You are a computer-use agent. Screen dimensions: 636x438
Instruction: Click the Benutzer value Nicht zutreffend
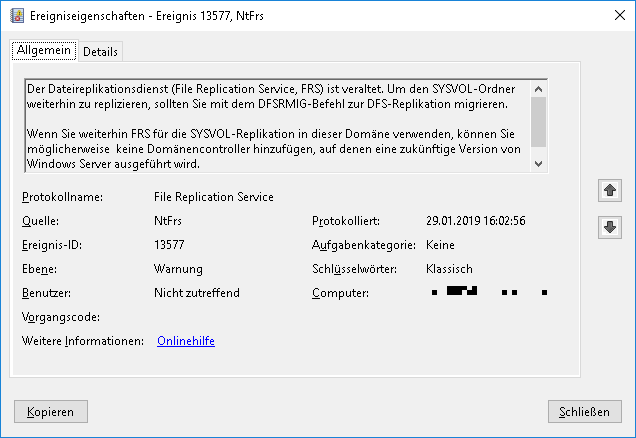[x=196, y=293]
